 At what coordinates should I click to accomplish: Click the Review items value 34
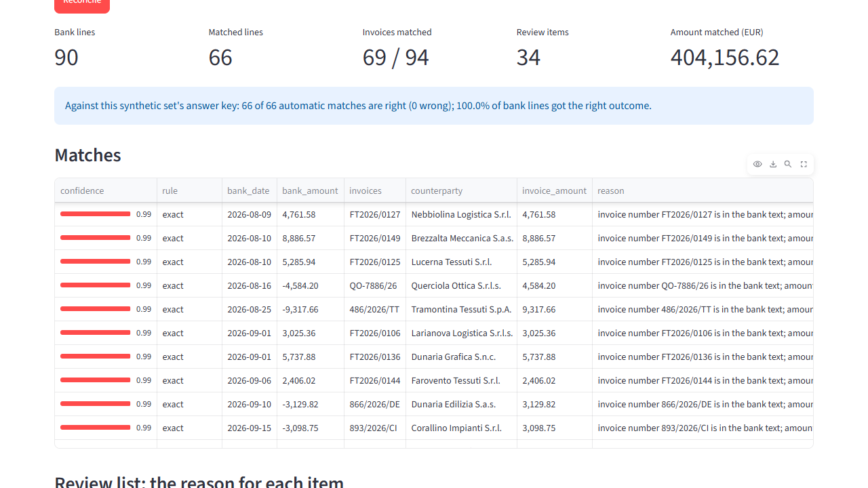(x=528, y=57)
